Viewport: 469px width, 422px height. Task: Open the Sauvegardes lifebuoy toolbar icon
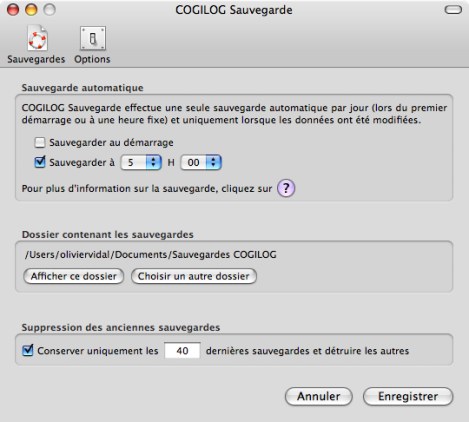[x=37, y=38]
